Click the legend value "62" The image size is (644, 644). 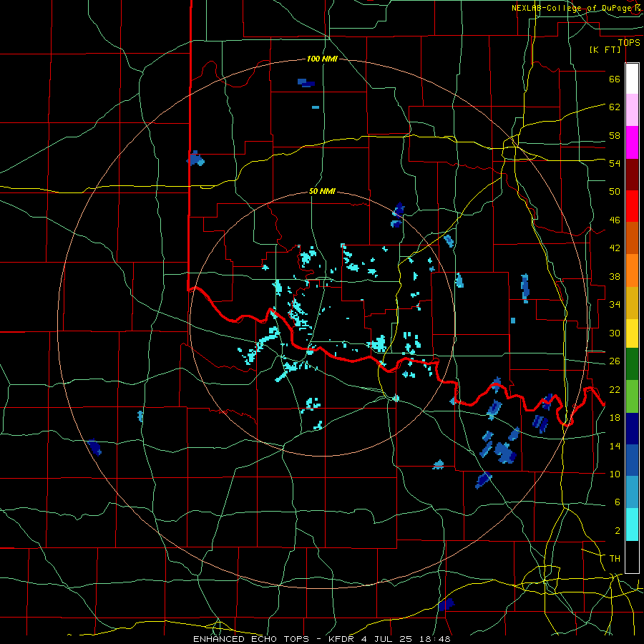click(x=615, y=107)
